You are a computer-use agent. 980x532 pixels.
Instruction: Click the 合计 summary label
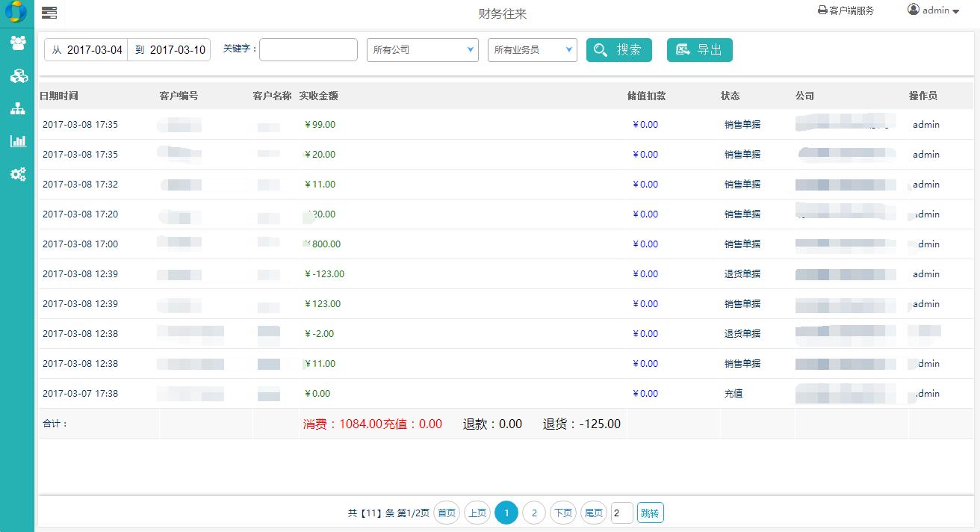pyautogui.click(x=55, y=424)
